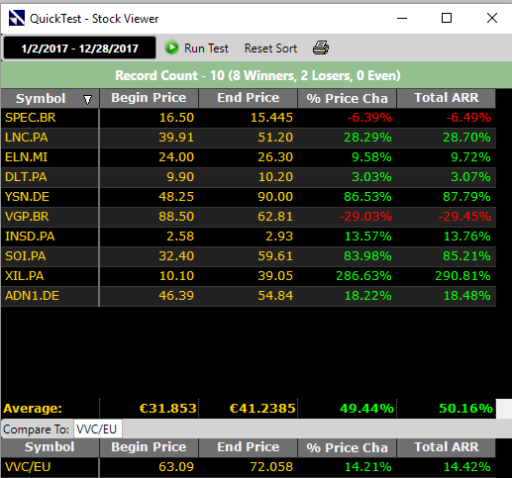Click the -6.39% price change cell
This screenshot has height=478, width=512.
[369, 118]
